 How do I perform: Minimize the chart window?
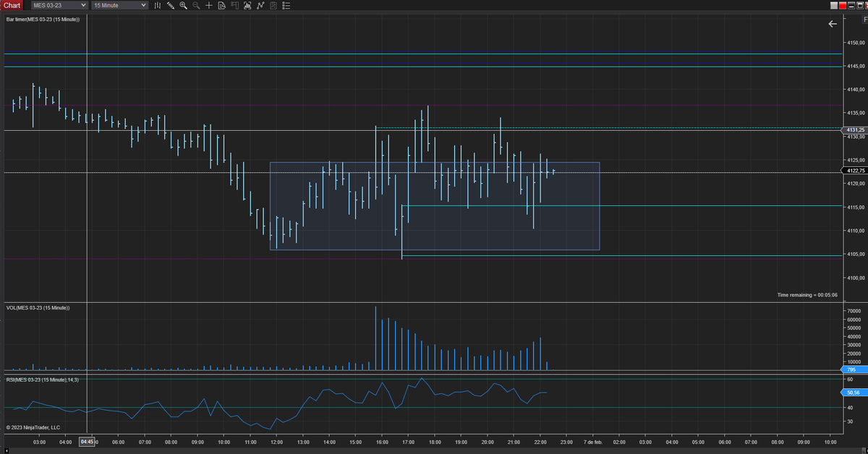pyautogui.click(x=851, y=5)
